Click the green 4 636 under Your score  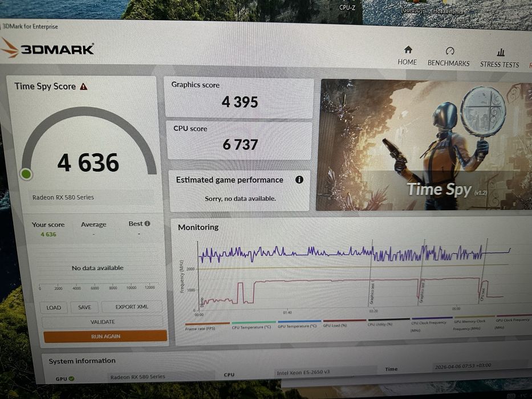48,234
